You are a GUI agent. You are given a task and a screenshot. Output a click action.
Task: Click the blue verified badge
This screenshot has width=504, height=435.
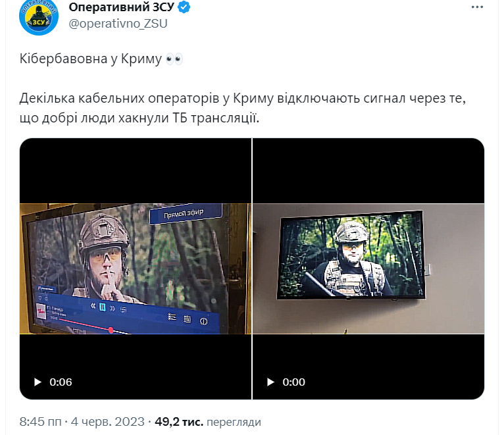[184, 7]
